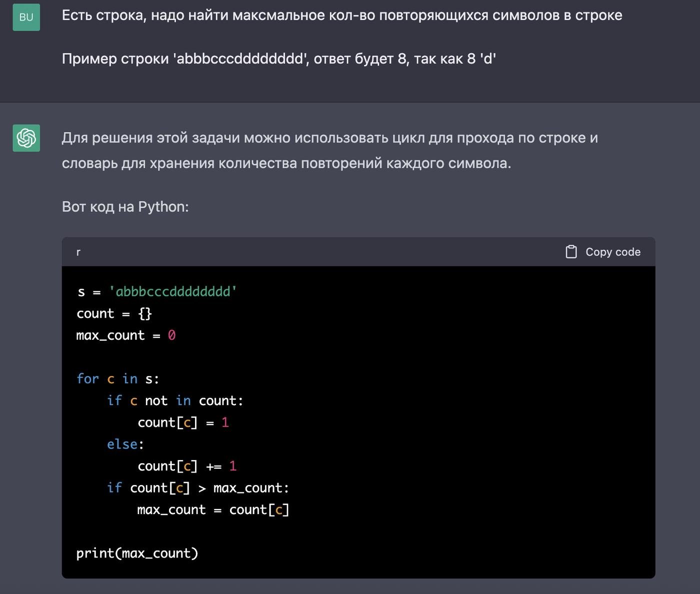This screenshot has width=700, height=594.
Task: Click the "print(max_count)" code line
Action: [x=137, y=554]
